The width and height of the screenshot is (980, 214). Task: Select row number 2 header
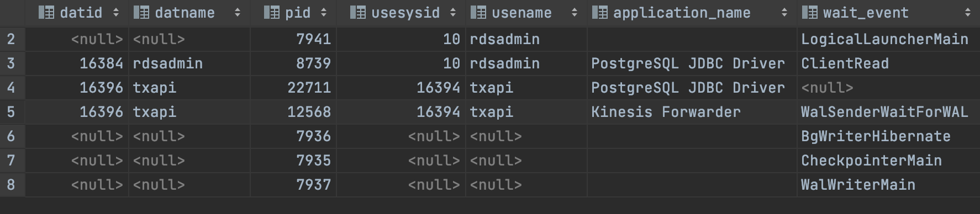pos(12,39)
